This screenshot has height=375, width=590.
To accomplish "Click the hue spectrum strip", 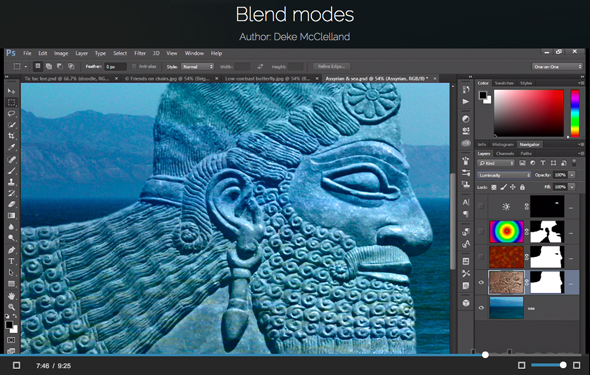I will coord(575,113).
